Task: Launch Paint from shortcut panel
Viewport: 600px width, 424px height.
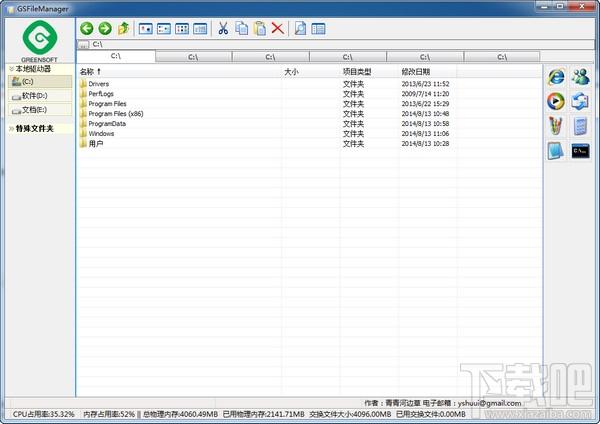Action: (556, 126)
